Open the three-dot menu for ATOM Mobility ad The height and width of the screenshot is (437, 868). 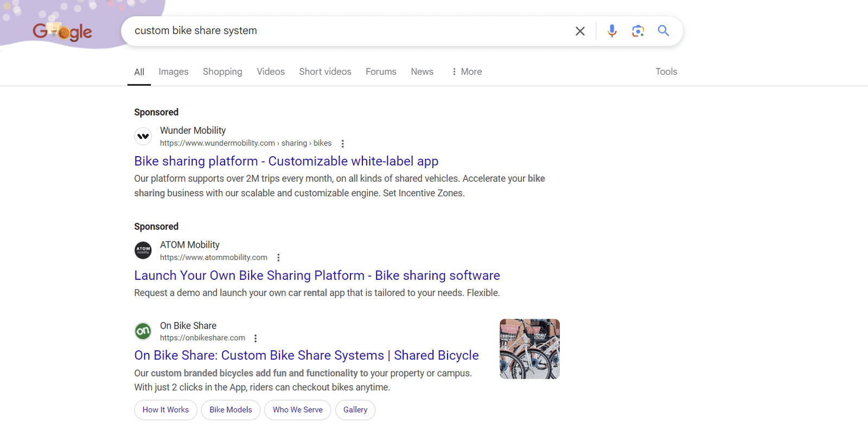[278, 258]
